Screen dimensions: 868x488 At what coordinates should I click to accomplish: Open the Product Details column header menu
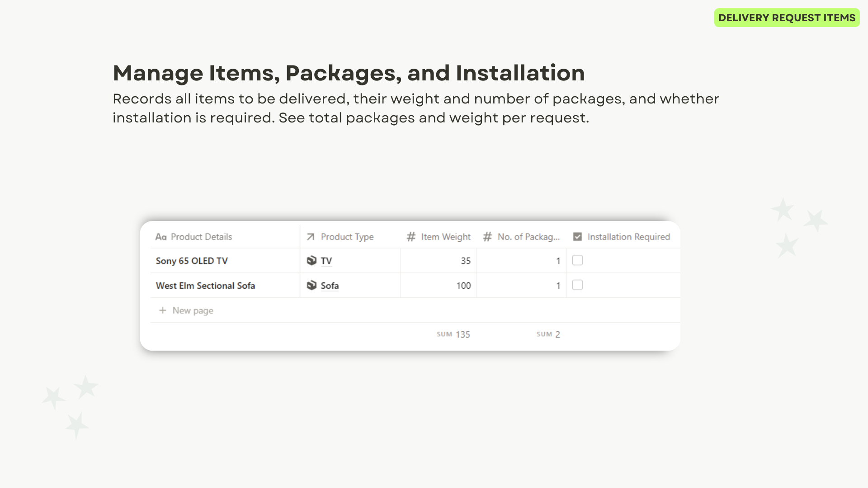[x=201, y=237]
